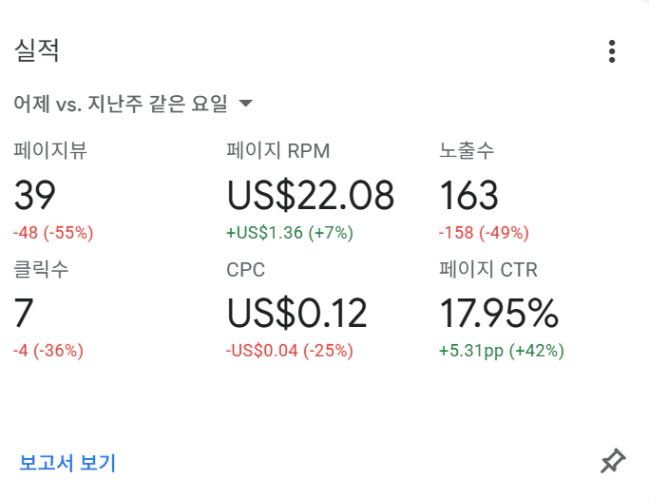This screenshot has height=499, width=649.
Task: Click the 노출수 metric label
Action: (x=467, y=152)
